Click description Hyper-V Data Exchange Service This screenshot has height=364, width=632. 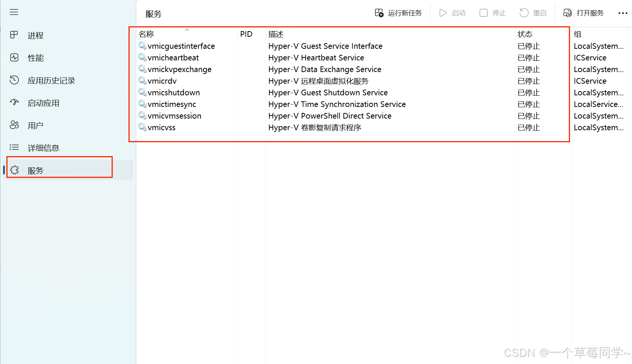point(325,69)
